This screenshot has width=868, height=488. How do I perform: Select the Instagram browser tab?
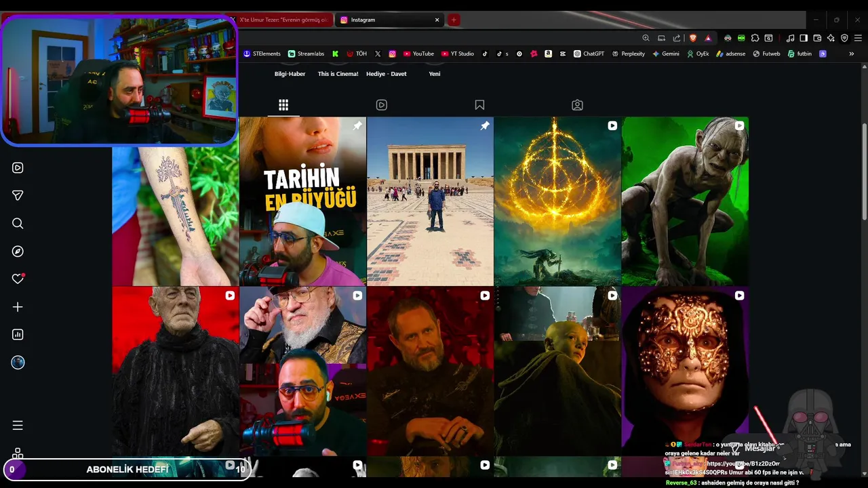click(x=391, y=20)
